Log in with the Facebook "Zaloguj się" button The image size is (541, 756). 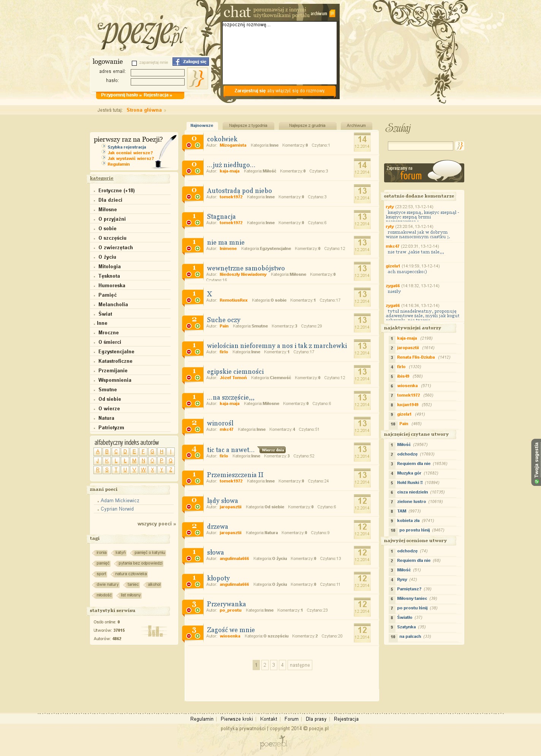point(191,62)
